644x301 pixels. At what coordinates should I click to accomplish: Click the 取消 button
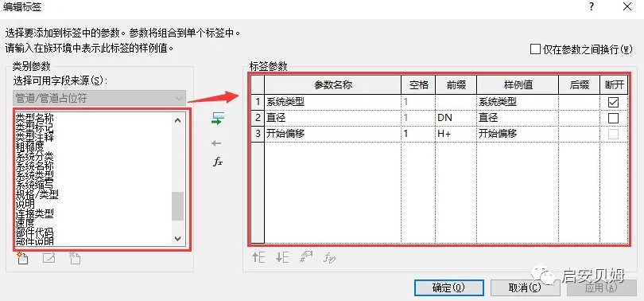pos(525,287)
